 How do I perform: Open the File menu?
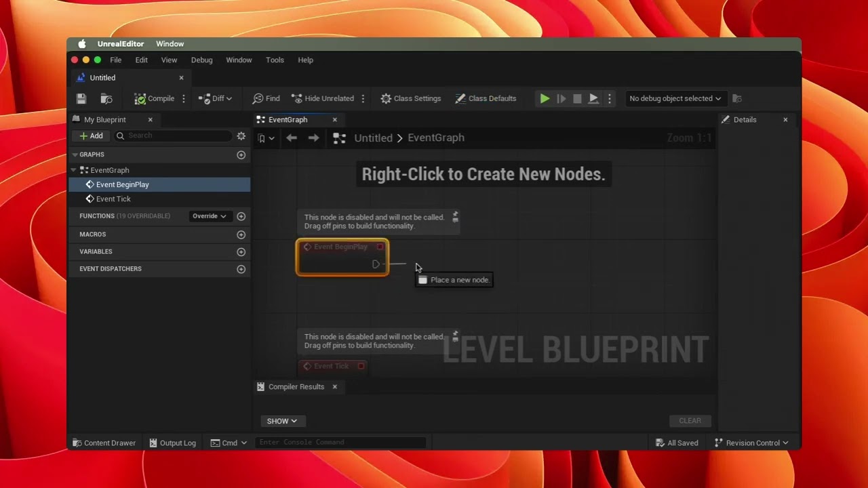[116, 60]
